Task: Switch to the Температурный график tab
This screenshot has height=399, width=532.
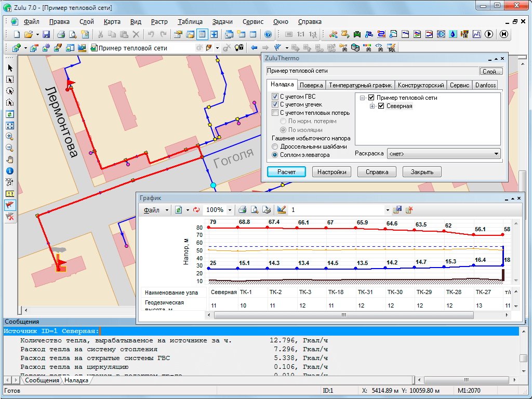Action: click(x=360, y=85)
